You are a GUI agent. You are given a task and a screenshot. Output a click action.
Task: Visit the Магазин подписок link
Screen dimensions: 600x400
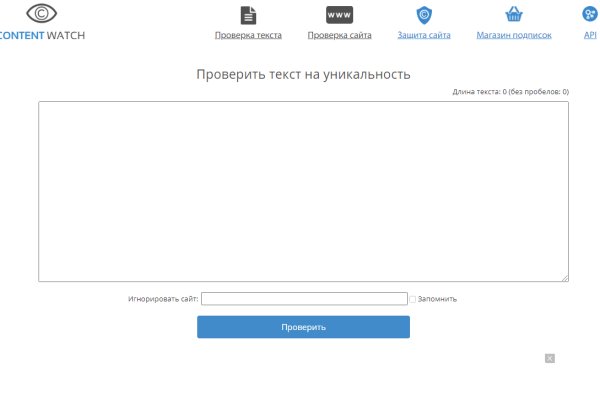pyautogui.click(x=514, y=35)
